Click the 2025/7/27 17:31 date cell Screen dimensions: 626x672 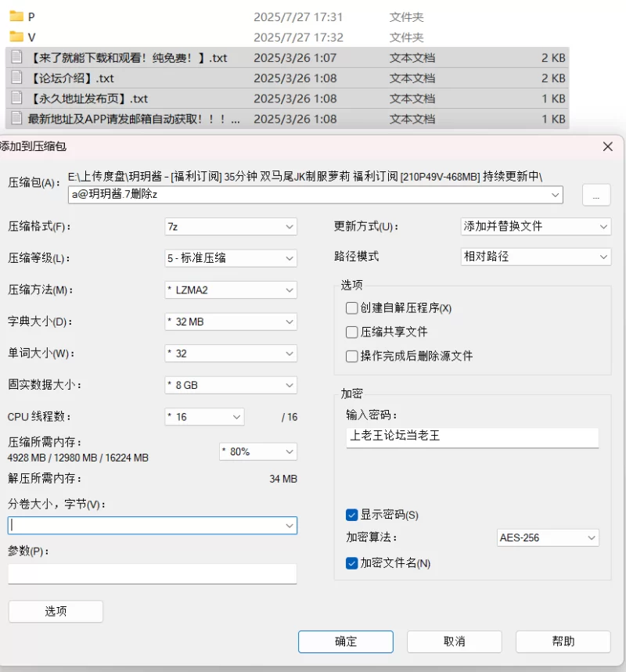298,17
